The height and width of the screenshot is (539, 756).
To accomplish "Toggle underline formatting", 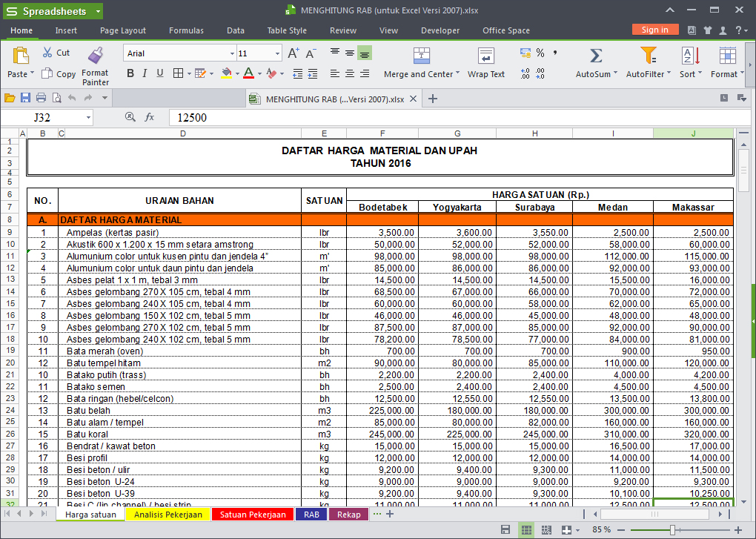I will coord(159,73).
